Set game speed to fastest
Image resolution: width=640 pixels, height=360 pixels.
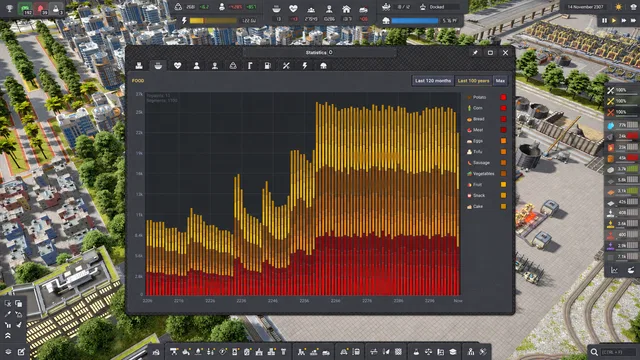coord(633,20)
